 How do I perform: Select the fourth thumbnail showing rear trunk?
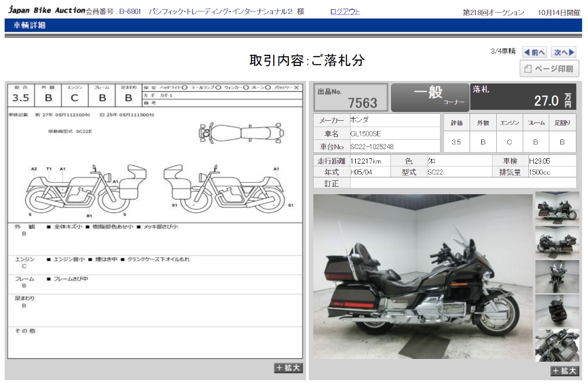[x=557, y=310]
